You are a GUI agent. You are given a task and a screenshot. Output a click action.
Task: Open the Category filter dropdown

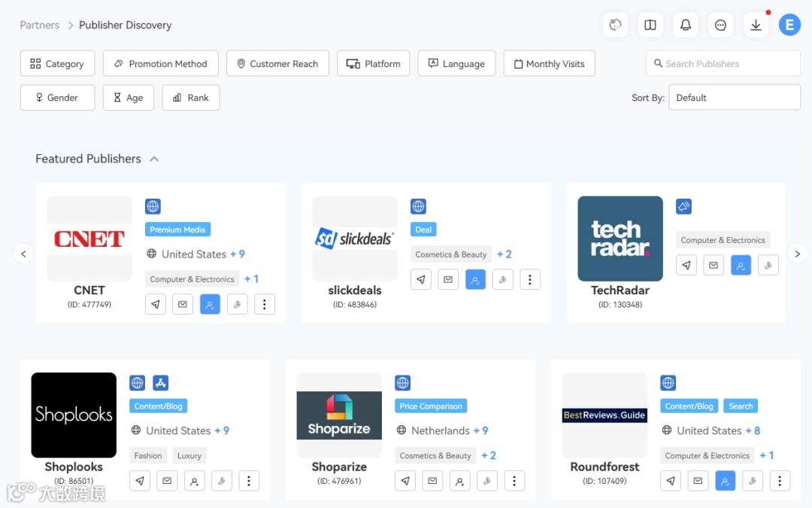57,63
